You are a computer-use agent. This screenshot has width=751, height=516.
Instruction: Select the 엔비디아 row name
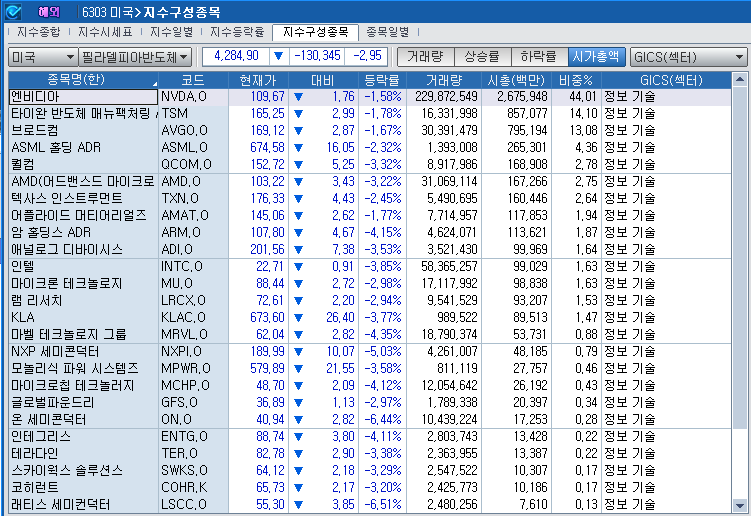coord(83,97)
